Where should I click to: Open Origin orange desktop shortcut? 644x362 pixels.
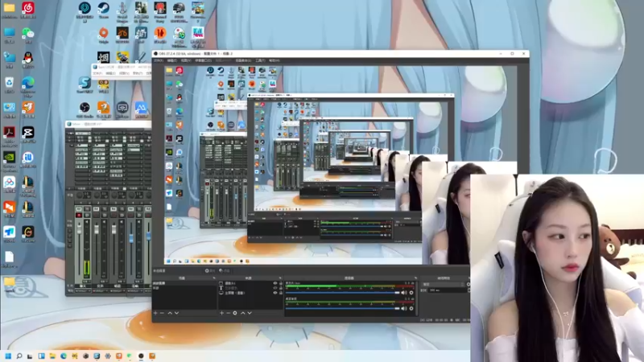(x=104, y=34)
